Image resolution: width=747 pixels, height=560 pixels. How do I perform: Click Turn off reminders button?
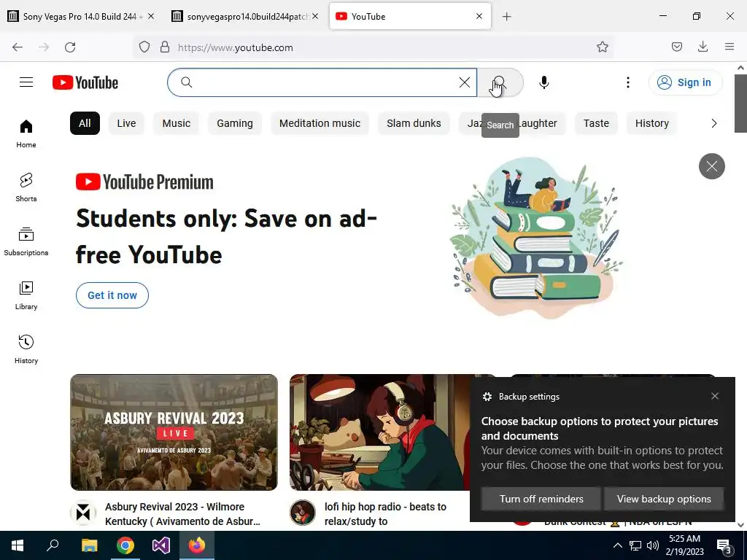point(541,499)
